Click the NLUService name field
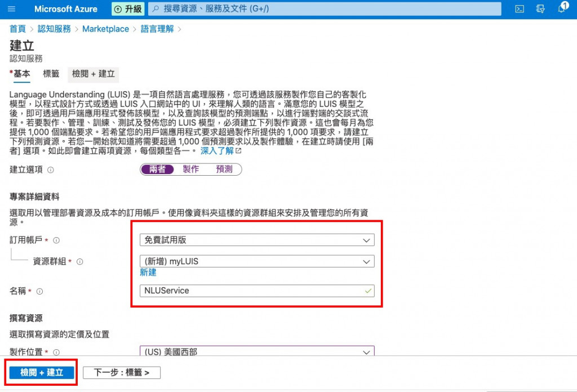 (x=257, y=291)
